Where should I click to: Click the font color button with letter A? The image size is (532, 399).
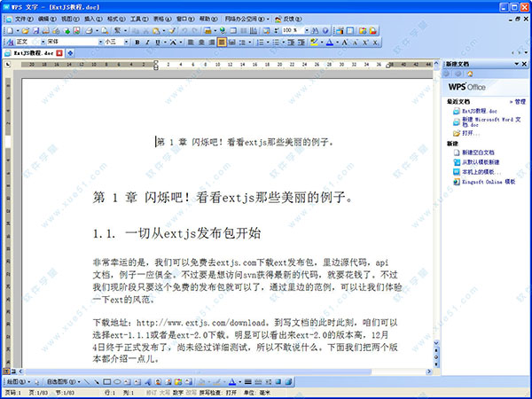(x=329, y=42)
